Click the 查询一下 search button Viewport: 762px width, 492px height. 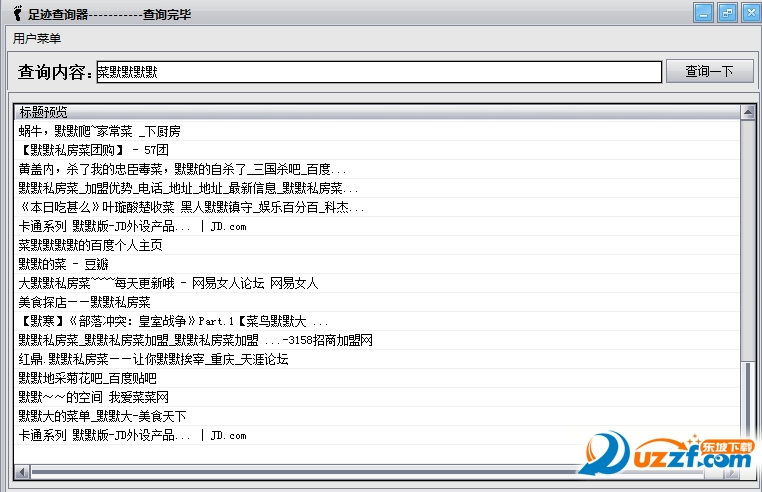click(x=709, y=71)
